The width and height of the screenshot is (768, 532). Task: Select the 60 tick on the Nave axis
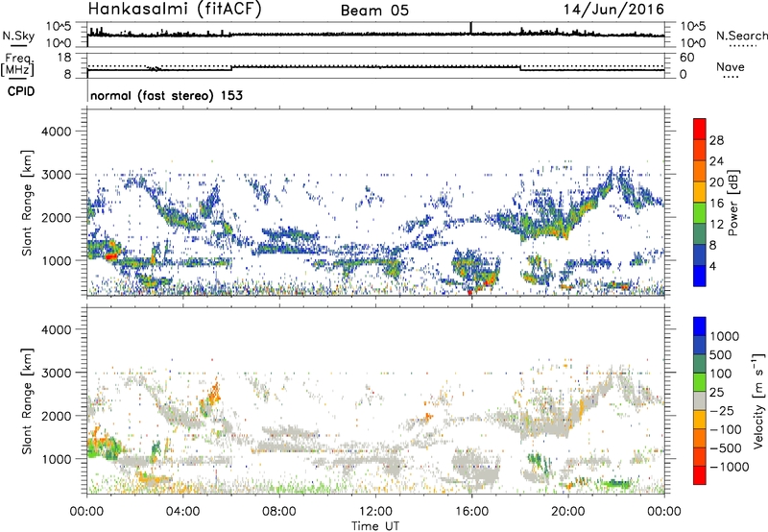[x=686, y=58]
